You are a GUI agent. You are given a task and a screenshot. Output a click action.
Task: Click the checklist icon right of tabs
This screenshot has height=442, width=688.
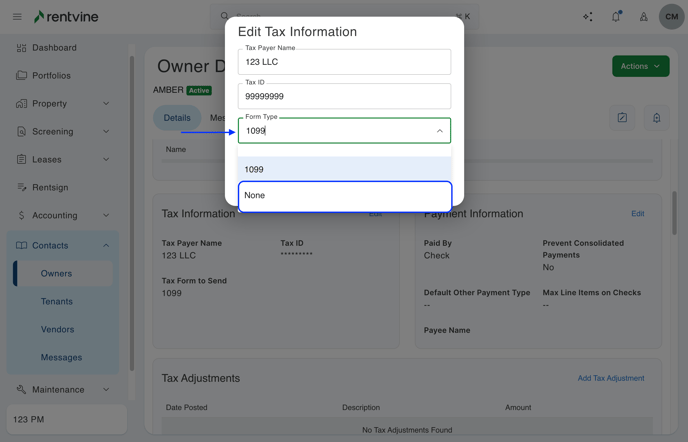tap(622, 118)
